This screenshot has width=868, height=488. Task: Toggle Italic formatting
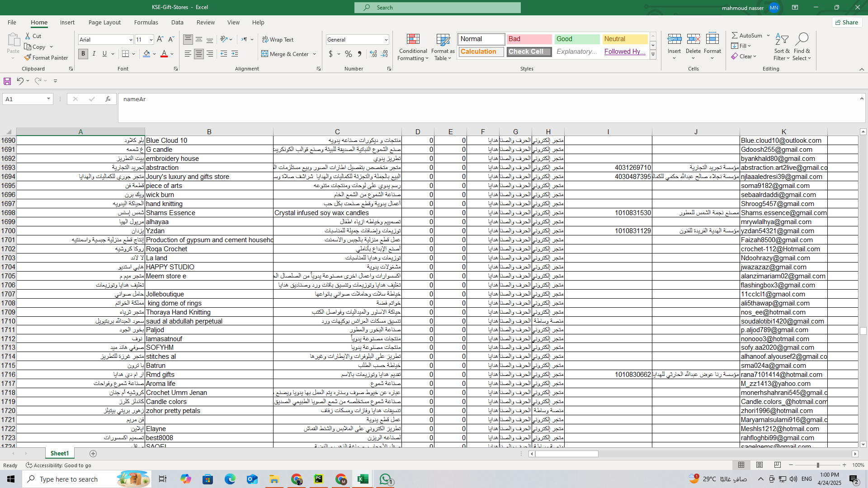(x=94, y=54)
